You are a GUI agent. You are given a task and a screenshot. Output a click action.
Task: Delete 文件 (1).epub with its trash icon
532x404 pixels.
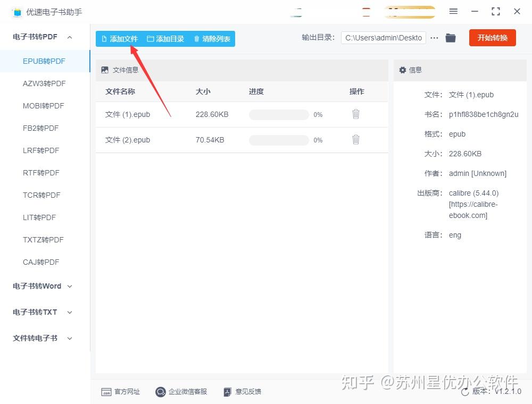[355, 114]
